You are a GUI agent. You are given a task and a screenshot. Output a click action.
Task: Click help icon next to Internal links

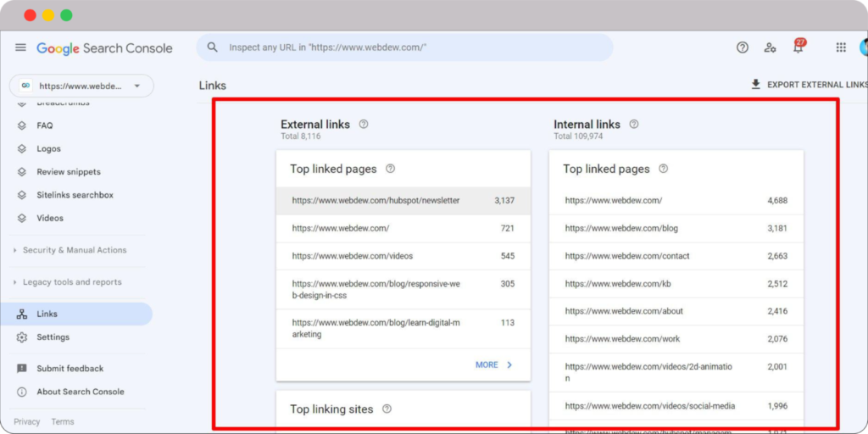(x=634, y=124)
